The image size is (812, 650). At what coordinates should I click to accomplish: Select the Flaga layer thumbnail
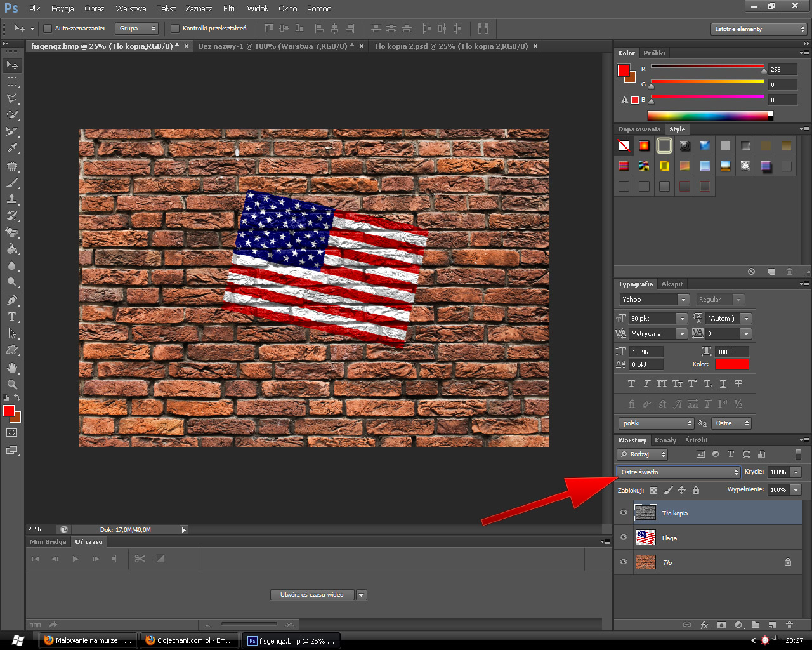click(646, 538)
